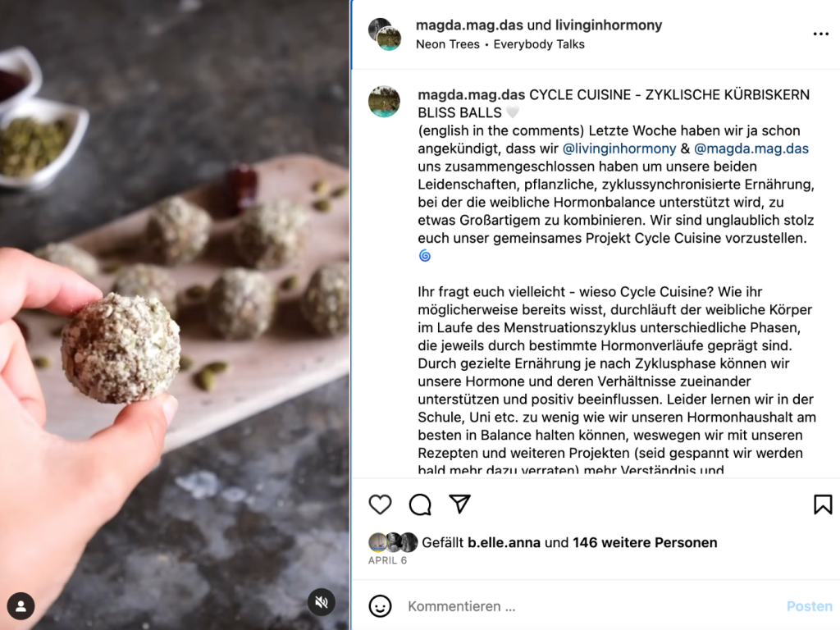Show the 146 weitere Personen likes list
The height and width of the screenshot is (630, 840).
click(645, 543)
